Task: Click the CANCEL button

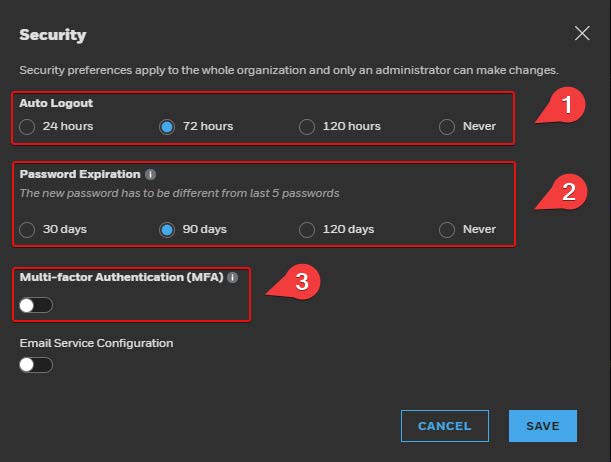Action: point(445,426)
